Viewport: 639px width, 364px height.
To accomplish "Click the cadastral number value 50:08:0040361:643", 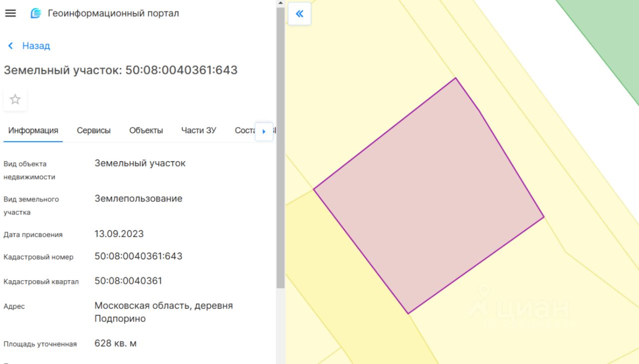I will pos(139,256).
